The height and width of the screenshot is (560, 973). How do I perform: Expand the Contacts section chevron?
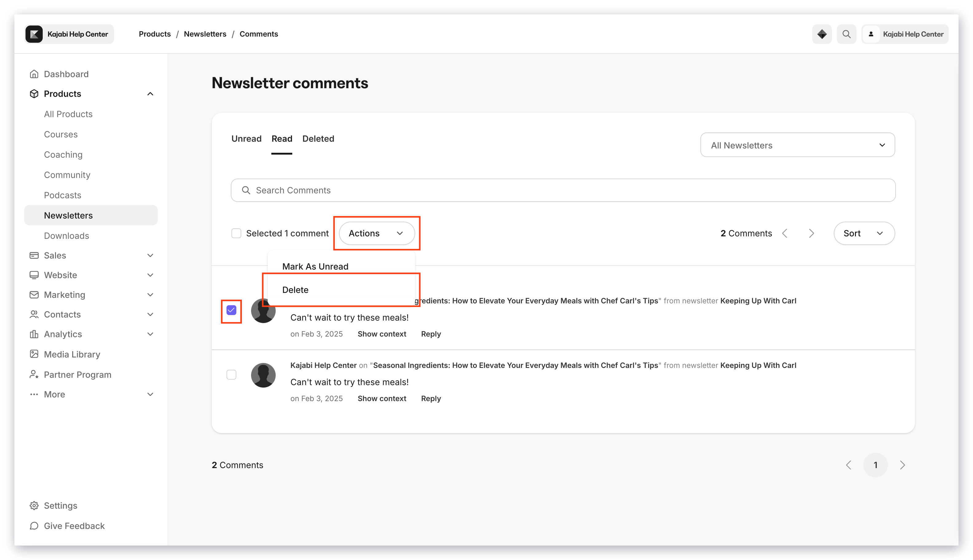click(150, 314)
